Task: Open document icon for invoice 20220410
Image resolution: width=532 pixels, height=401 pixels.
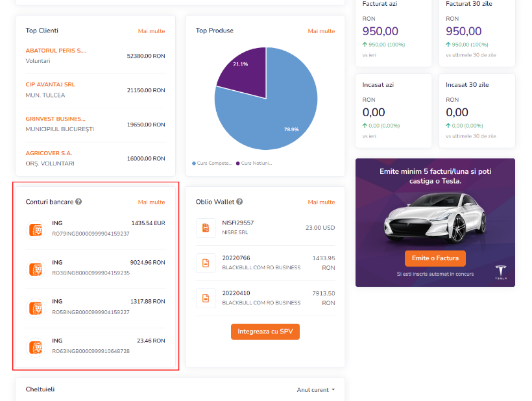Action: click(x=206, y=298)
